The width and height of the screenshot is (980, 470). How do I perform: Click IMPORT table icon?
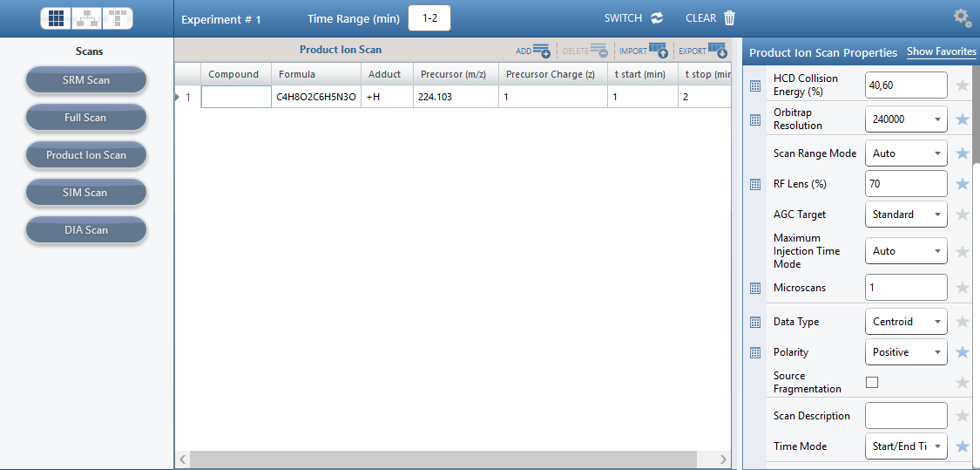coord(658,51)
